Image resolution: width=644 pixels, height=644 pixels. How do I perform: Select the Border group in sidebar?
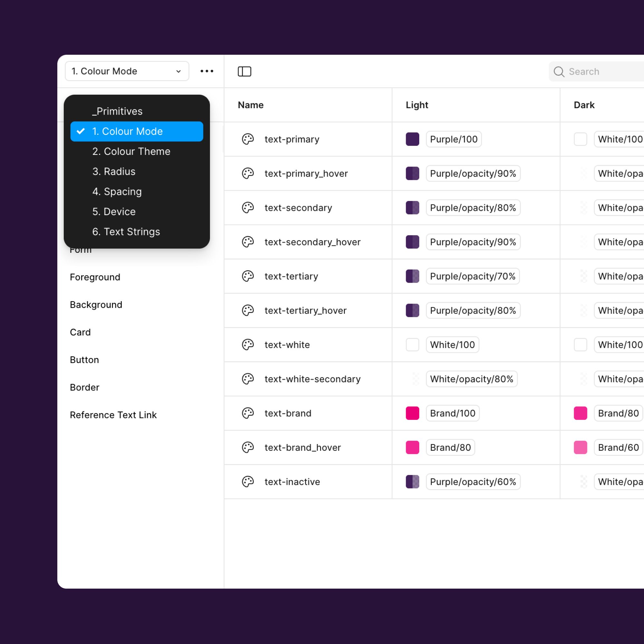[x=84, y=387]
